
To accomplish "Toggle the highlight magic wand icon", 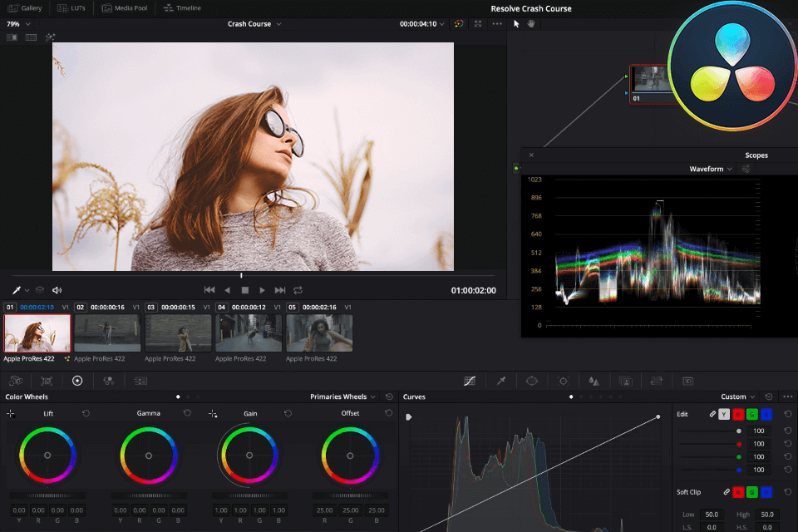I will tap(50, 37).
